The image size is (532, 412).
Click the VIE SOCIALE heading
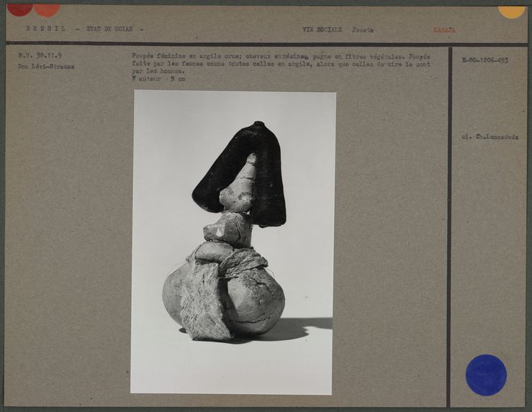pos(322,29)
